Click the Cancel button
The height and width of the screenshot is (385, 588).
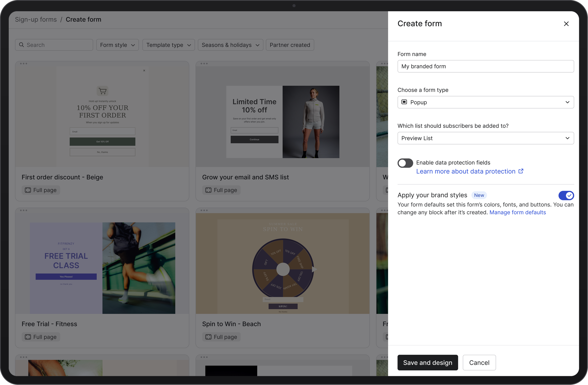479,363
